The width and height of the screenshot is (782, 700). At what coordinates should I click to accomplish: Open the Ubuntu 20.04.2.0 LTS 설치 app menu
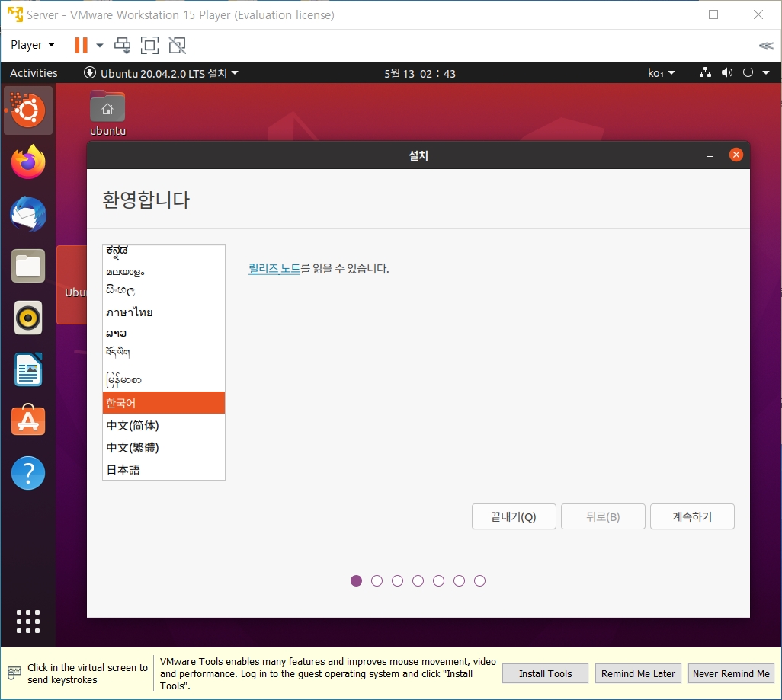pyautogui.click(x=161, y=73)
